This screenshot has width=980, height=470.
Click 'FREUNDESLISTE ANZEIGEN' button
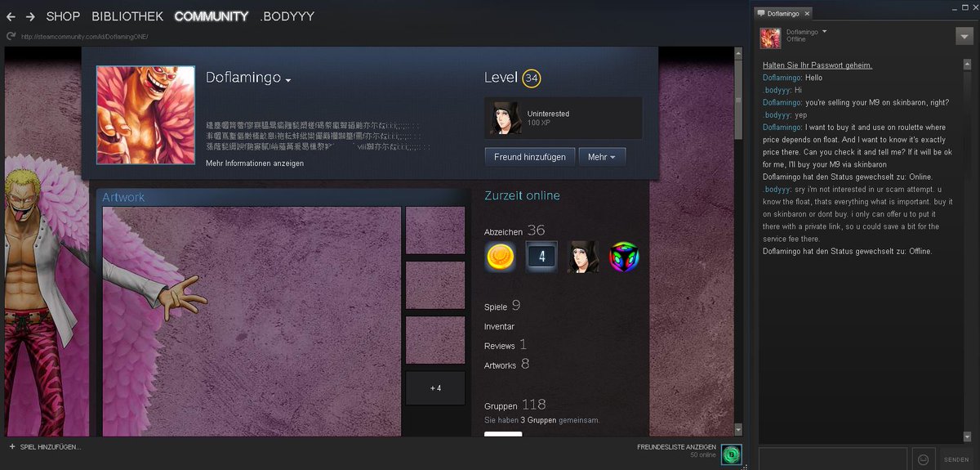(676, 448)
